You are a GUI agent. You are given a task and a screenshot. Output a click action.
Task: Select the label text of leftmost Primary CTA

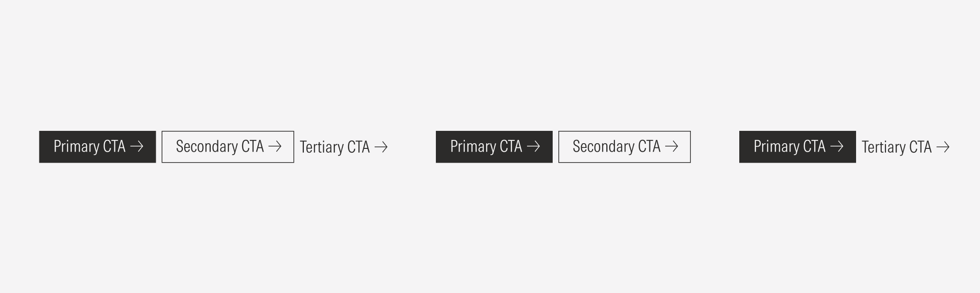(90, 147)
